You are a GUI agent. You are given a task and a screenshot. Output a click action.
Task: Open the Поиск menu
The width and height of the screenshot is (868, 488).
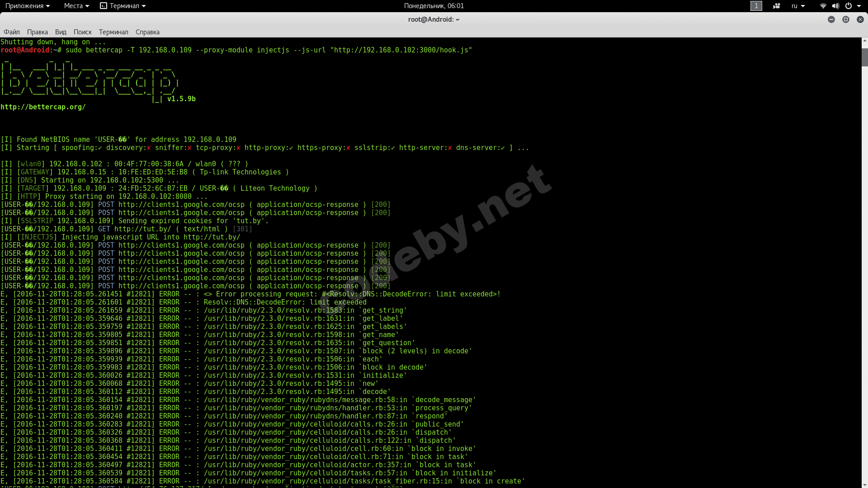pyautogui.click(x=82, y=32)
